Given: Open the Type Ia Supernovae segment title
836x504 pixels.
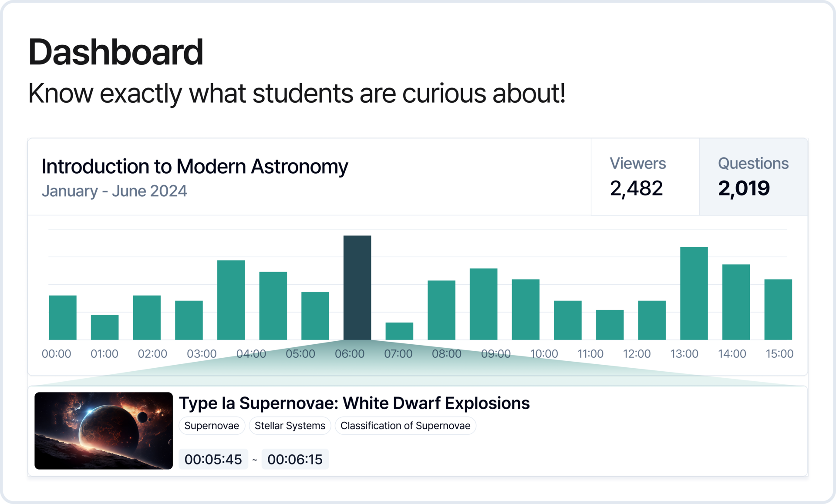Looking at the screenshot, I should [x=354, y=403].
